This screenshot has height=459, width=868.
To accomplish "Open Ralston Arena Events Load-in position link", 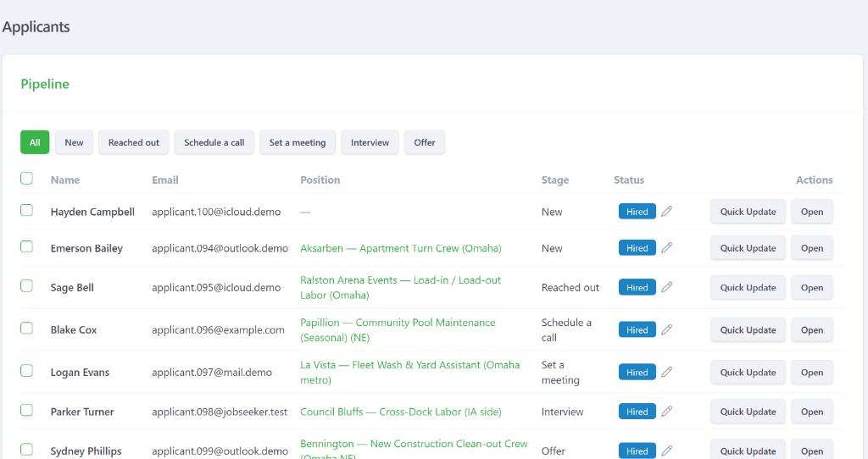I will coord(400,288).
